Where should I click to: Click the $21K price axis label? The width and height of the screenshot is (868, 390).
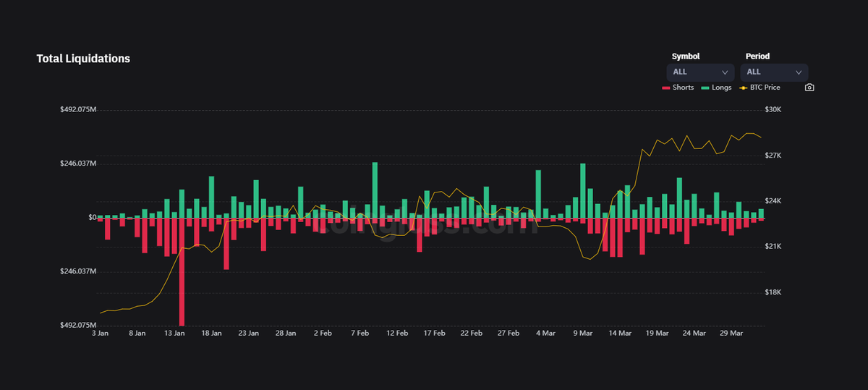(x=773, y=247)
